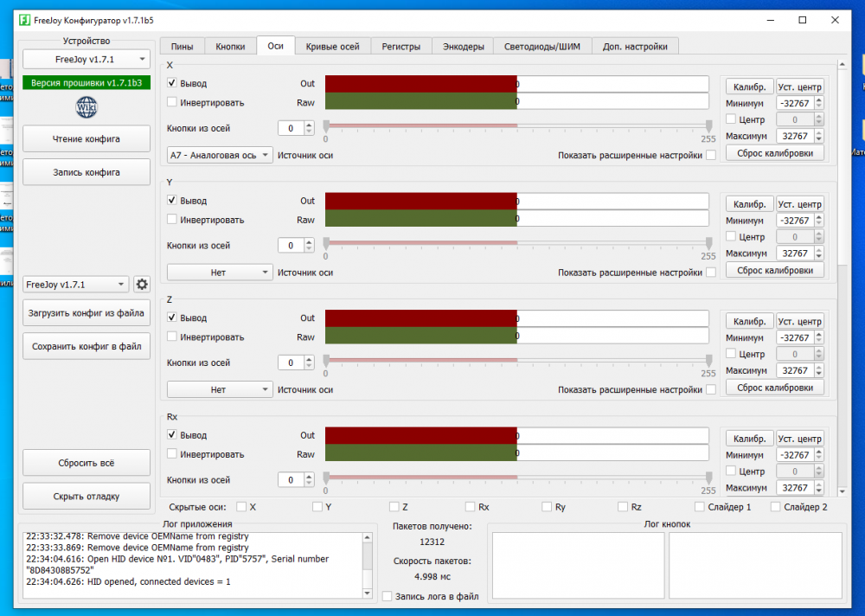Check hidden axis Rz checkbox
Image resolution: width=865 pixels, height=616 pixels.
point(623,507)
